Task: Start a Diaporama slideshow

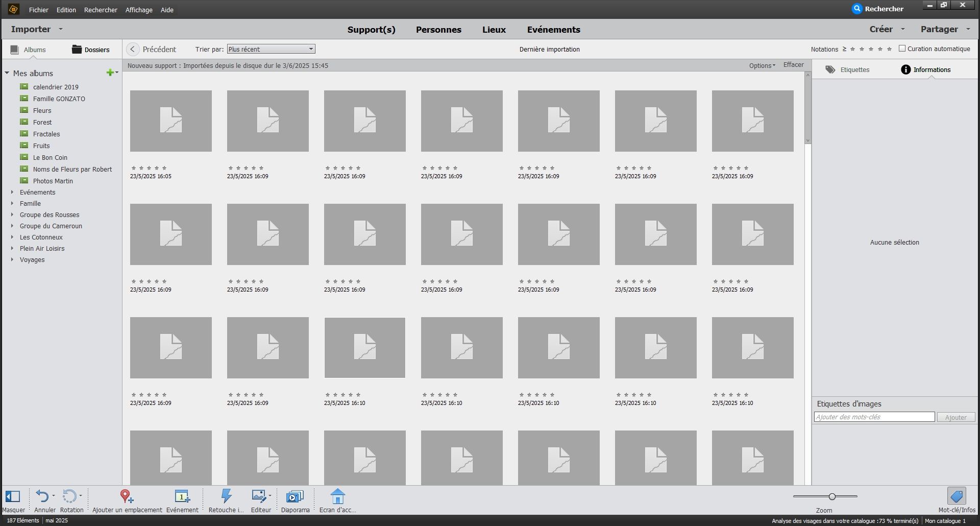Action: click(x=295, y=498)
